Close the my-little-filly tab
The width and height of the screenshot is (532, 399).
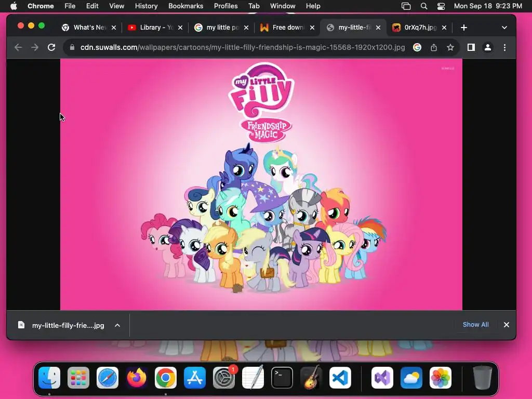click(x=378, y=28)
